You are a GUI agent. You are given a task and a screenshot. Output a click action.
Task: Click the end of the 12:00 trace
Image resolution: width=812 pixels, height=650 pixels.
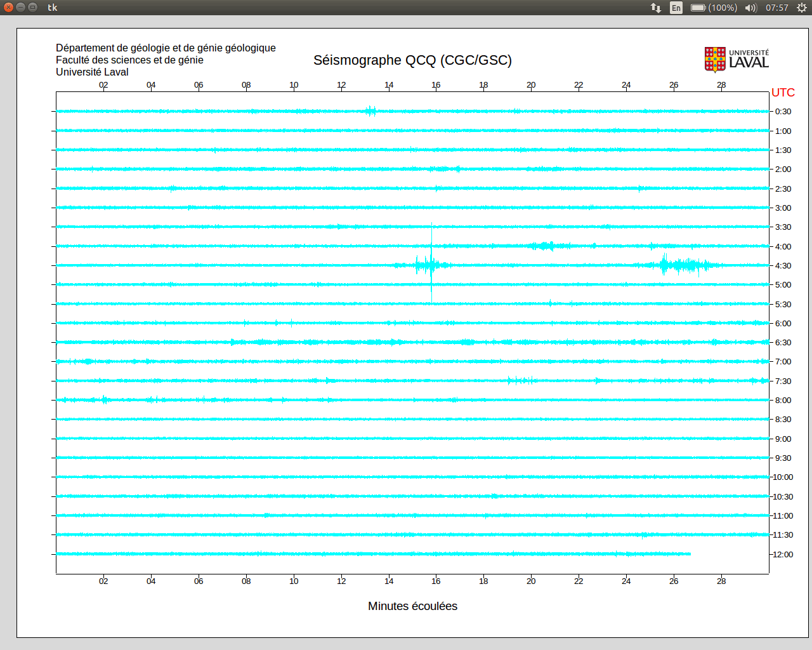pyautogui.click(x=690, y=554)
